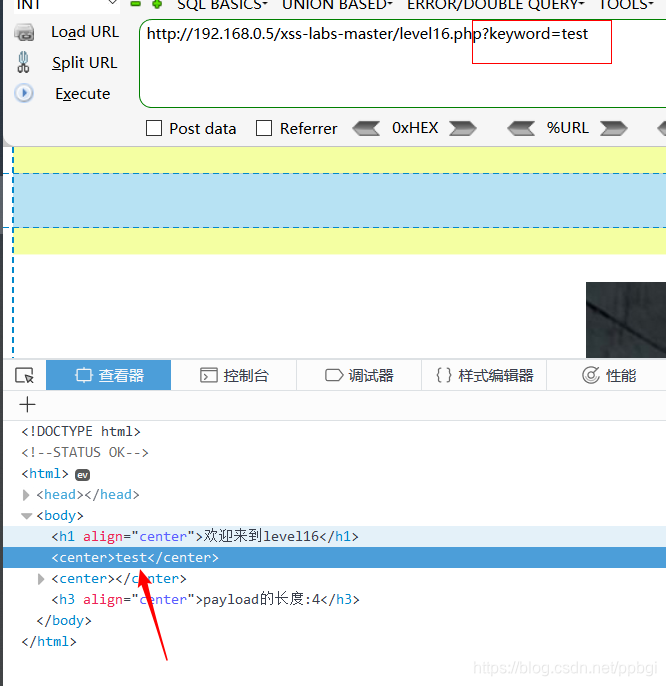Select the h3 payload的长度:4 node

point(206,599)
